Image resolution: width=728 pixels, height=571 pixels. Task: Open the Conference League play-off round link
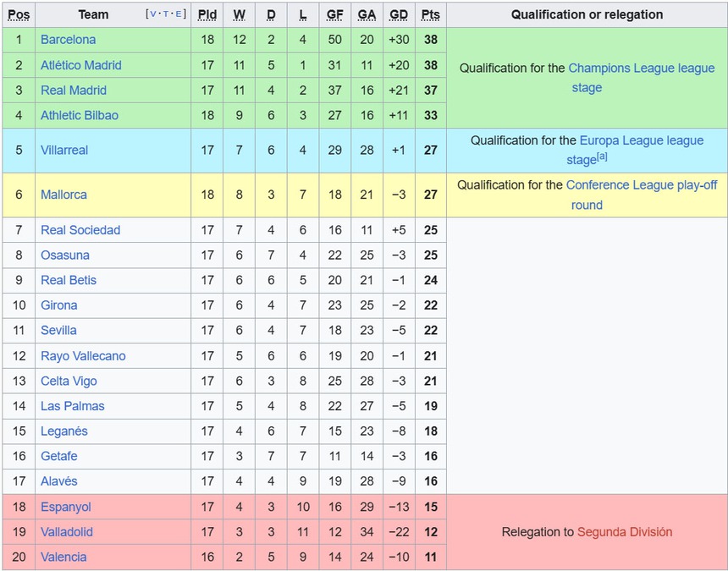click(x=641, y=185)
